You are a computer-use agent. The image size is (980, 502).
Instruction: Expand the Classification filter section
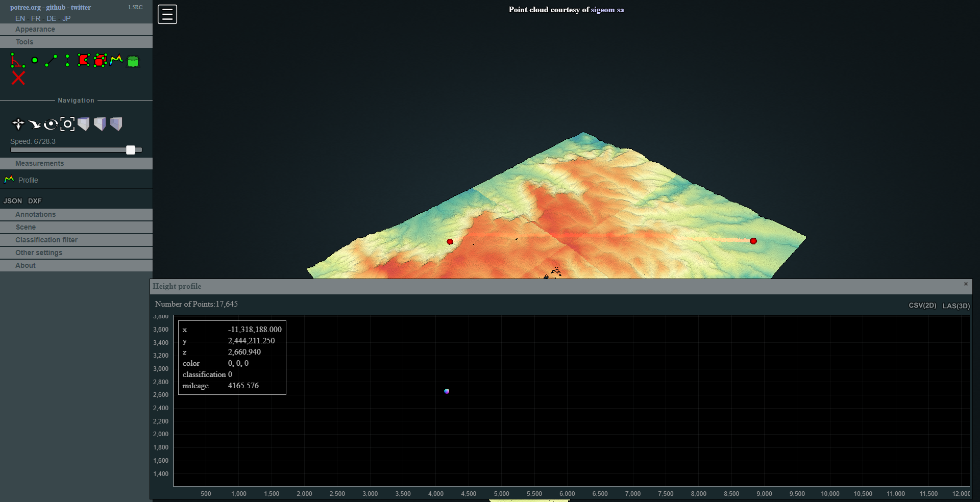tap(46, 240)
